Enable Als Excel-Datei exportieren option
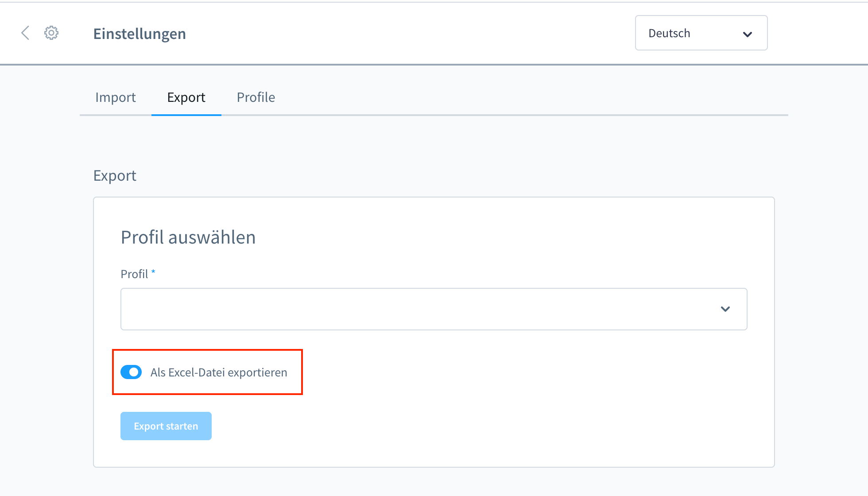The height and width of the screenshot is (496, 868). tap(131, 372)
